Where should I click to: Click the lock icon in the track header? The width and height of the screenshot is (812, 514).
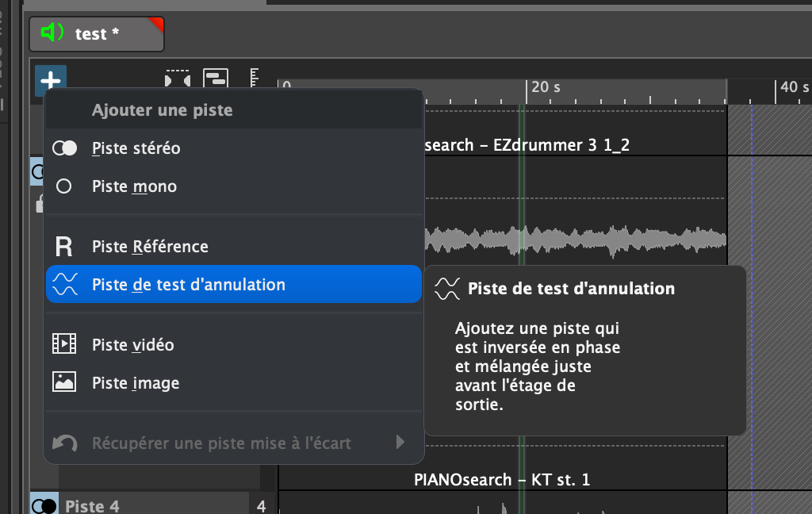[39, 204]
